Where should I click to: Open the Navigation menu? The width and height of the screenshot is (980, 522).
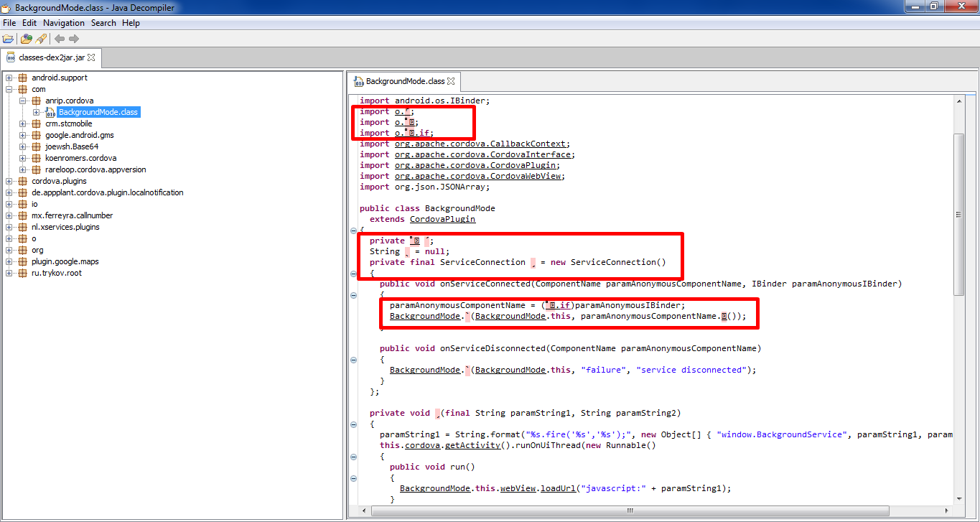[x=63, y=23]
